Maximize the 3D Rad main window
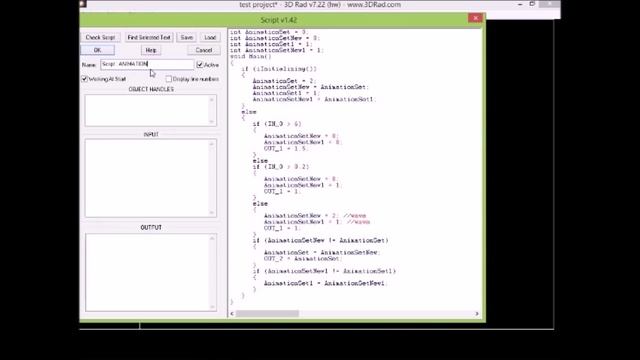This screenshot has width=640, height=360. coord(532,4)
